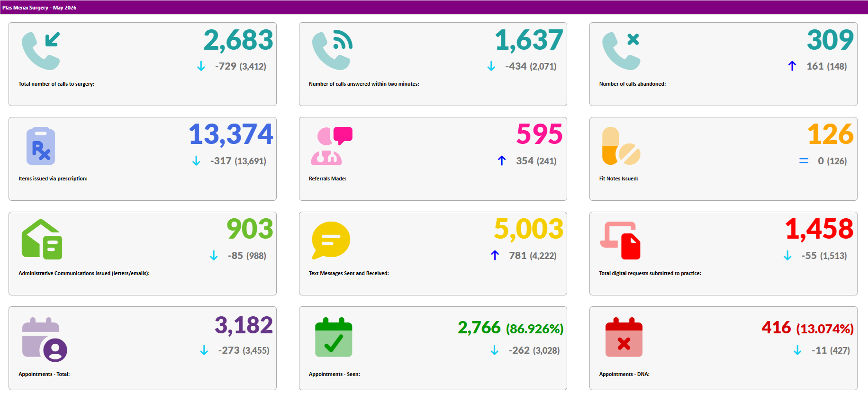The image size is (868, 393).
Task: Click the down arrow beside -55
Action: click(x=787, y=256)
